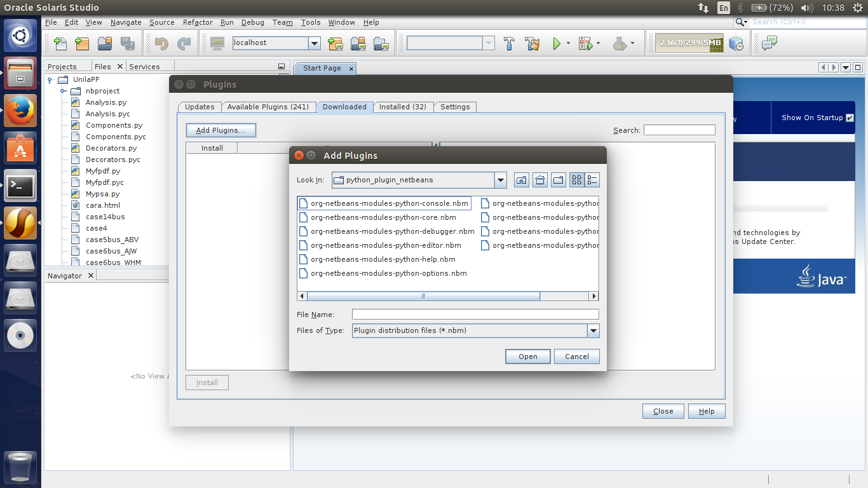Click the Undo arrow in the toolbar
The width and height of the screenshot is (868, 488).
[161, 43]
